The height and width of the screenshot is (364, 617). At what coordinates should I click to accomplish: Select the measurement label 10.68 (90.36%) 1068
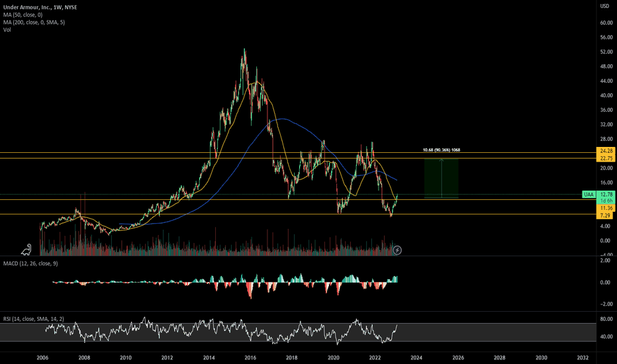coord(441,150)
